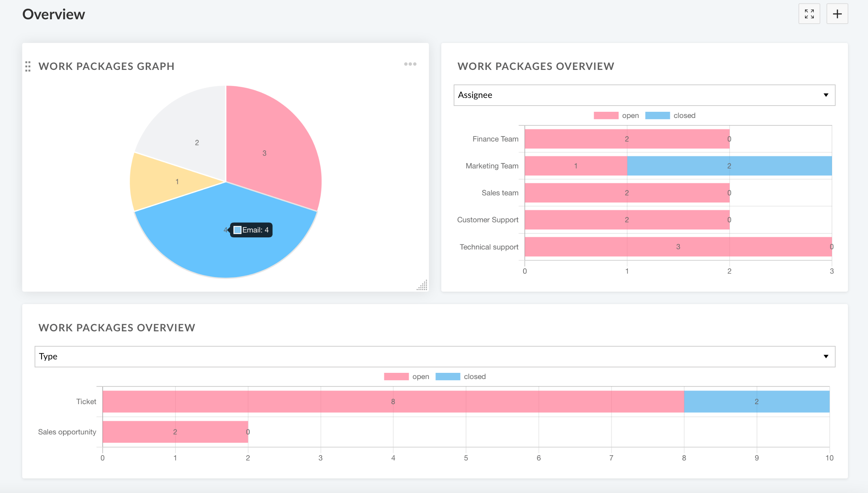
Task: Select the Ticket open bar in the Type chart
Action: (x=392, y=402)
